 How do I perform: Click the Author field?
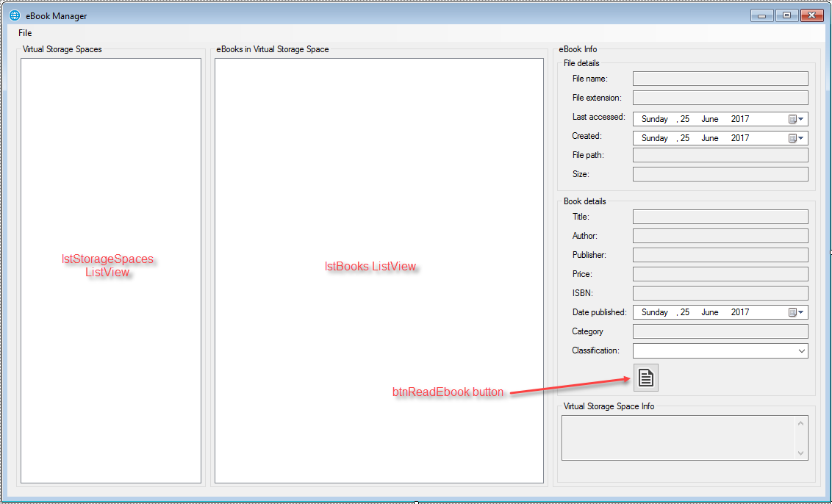[x=720, y=236]
